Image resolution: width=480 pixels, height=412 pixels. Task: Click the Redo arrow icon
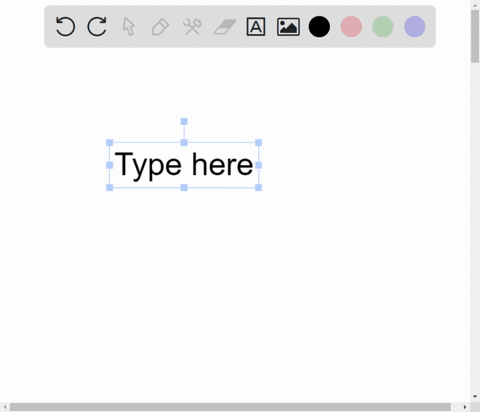tap(97, 26)
